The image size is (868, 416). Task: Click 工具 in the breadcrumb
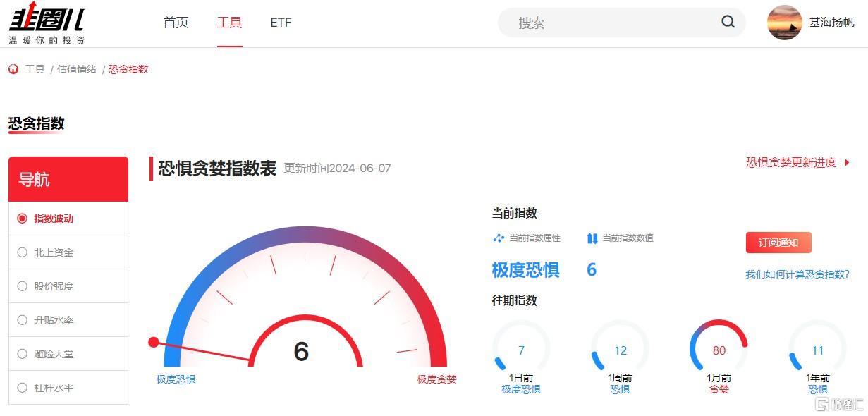pos(35,69)
